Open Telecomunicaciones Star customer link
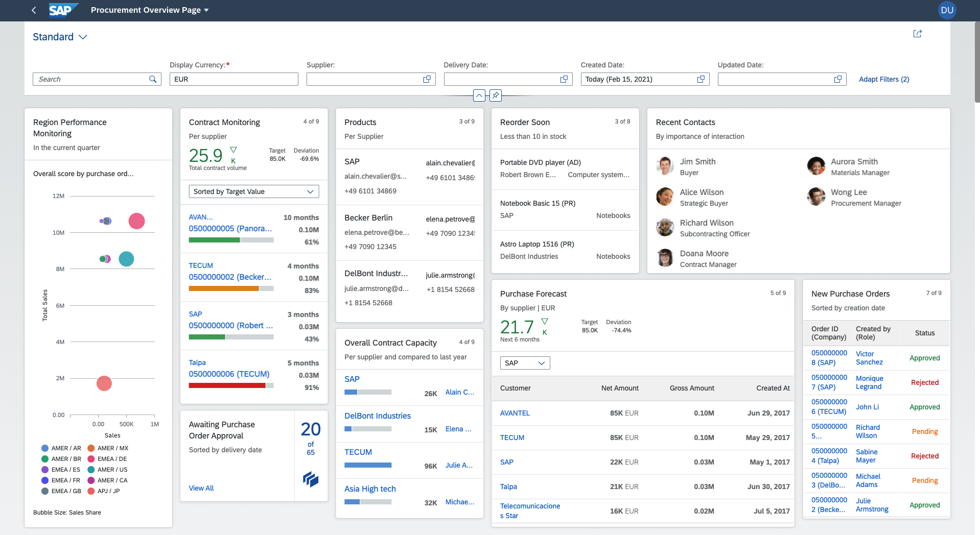Image resolution: width=980 pixels, height=535 pixels. coord(530,511)
